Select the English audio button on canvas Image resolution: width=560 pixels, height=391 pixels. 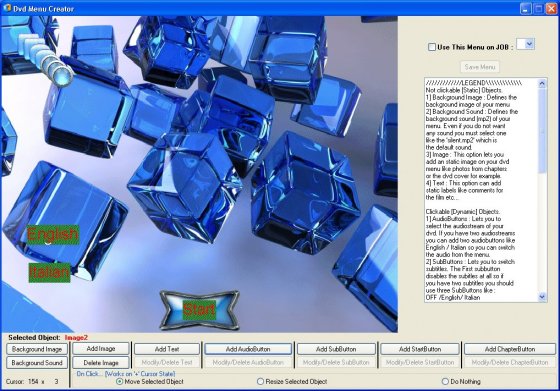coord(53,235)
